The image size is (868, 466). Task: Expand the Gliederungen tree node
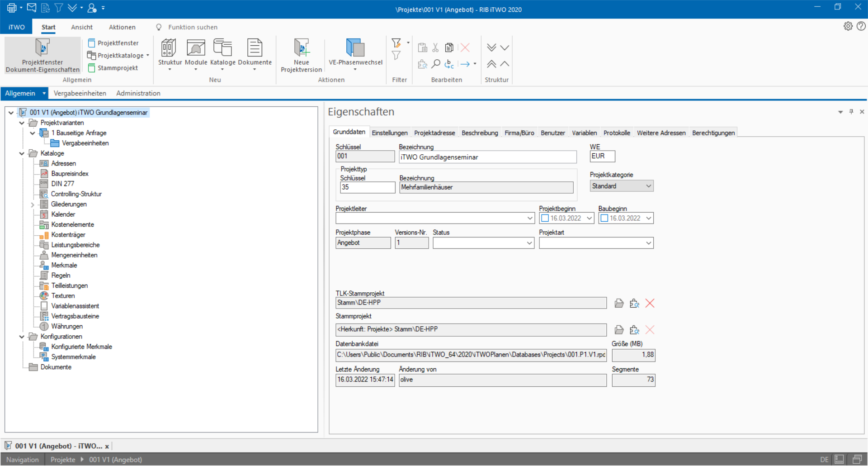pyautogui.click(x=32, y=204)
